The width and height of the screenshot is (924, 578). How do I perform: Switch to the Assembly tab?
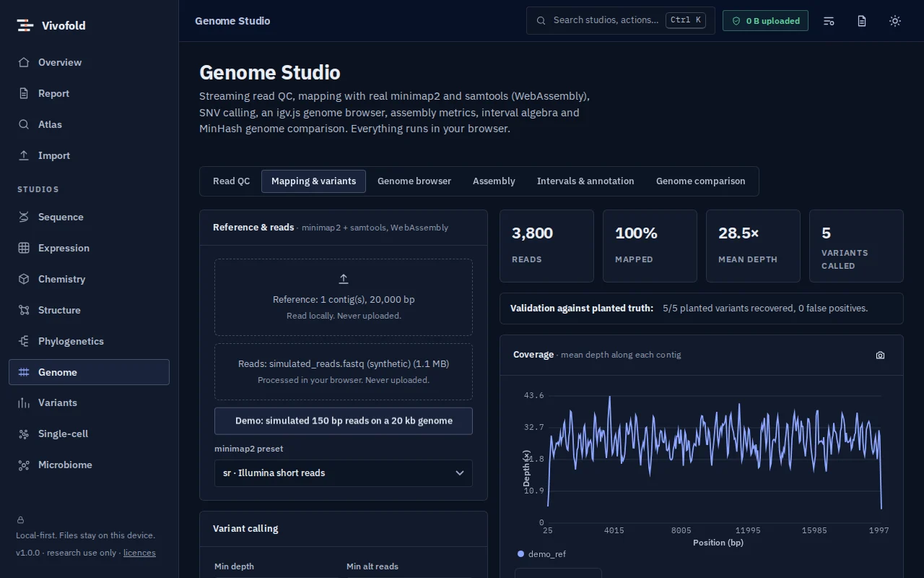point(494,181)
